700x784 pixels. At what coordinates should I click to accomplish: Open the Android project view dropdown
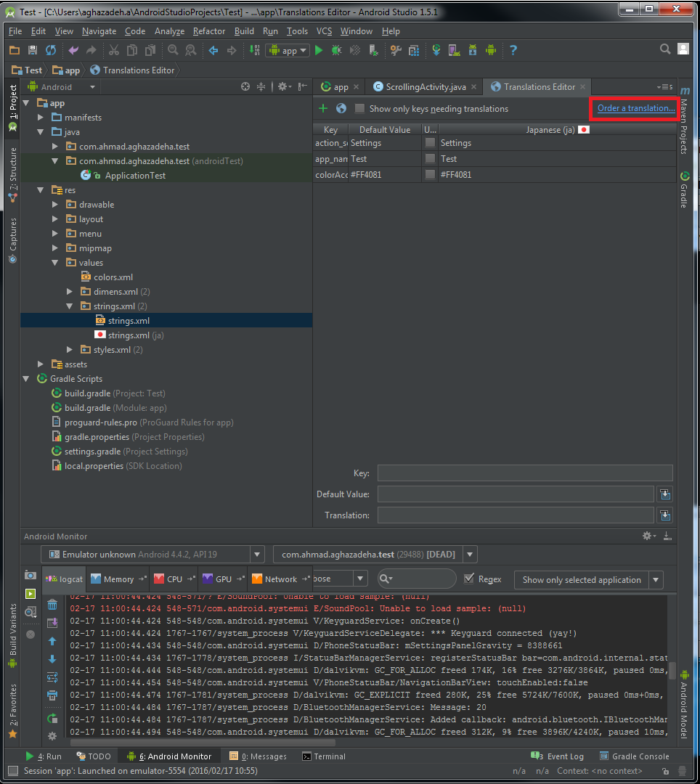click(92, 87)
